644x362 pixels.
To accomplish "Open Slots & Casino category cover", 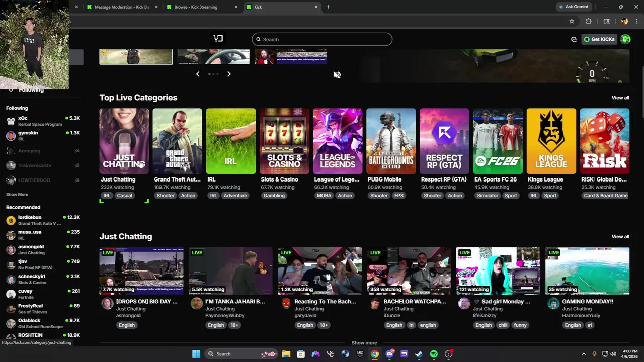I will pos(284,141).
